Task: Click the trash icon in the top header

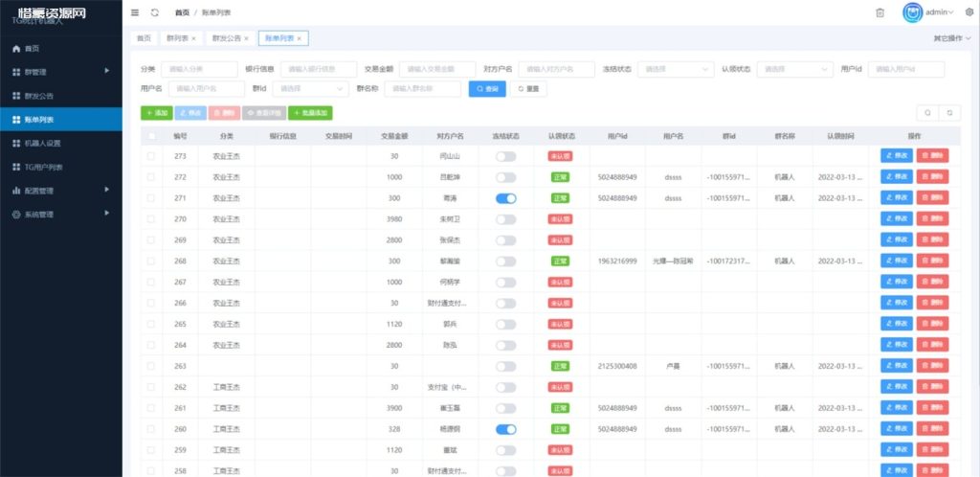Action: pos(880,12)
